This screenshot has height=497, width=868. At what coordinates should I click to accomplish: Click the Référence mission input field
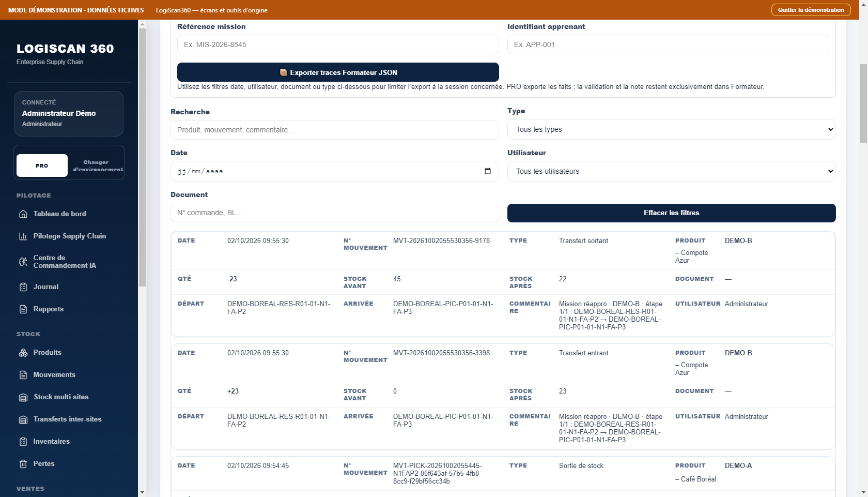pos(338,44)
